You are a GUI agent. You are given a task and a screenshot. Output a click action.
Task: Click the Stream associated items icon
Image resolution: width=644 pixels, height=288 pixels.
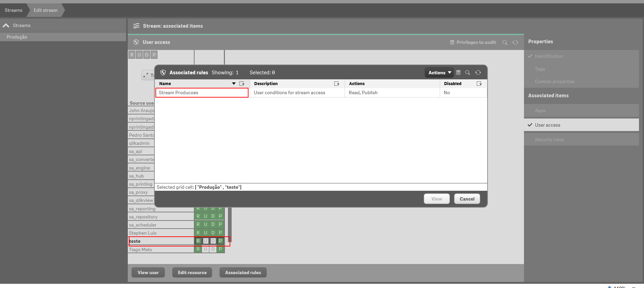point(136,26)
